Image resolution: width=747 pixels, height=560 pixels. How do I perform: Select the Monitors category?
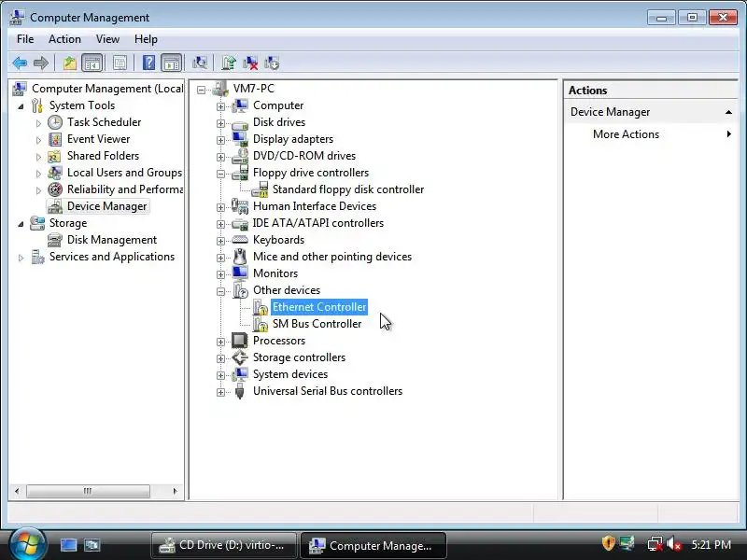click(x=275, y=273)
